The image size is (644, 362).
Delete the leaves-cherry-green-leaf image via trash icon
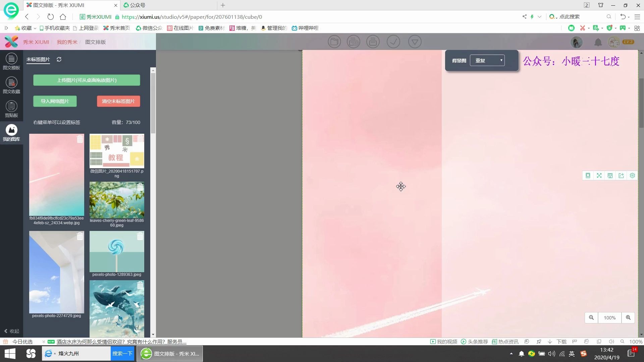coord(140,187)
